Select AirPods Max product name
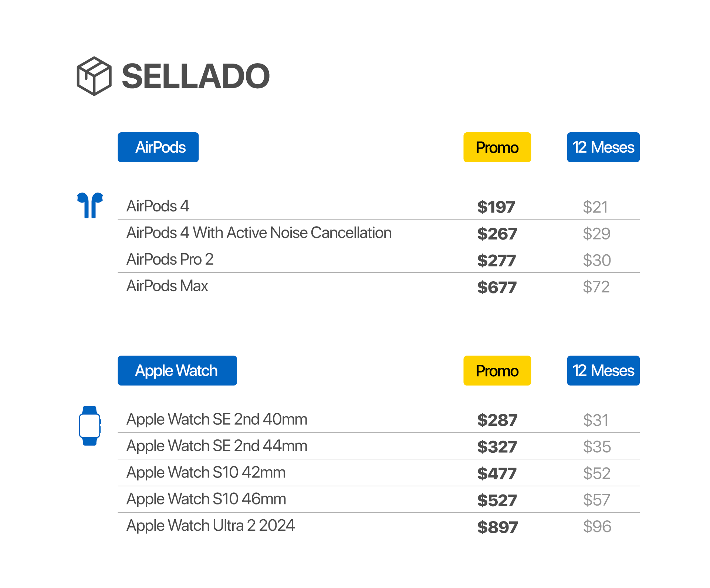This screenshot has height=588, width=710. click(167, 286)
